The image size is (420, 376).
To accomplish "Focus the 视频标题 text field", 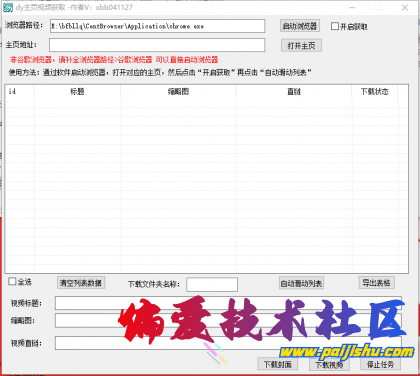I will (228, 303).
